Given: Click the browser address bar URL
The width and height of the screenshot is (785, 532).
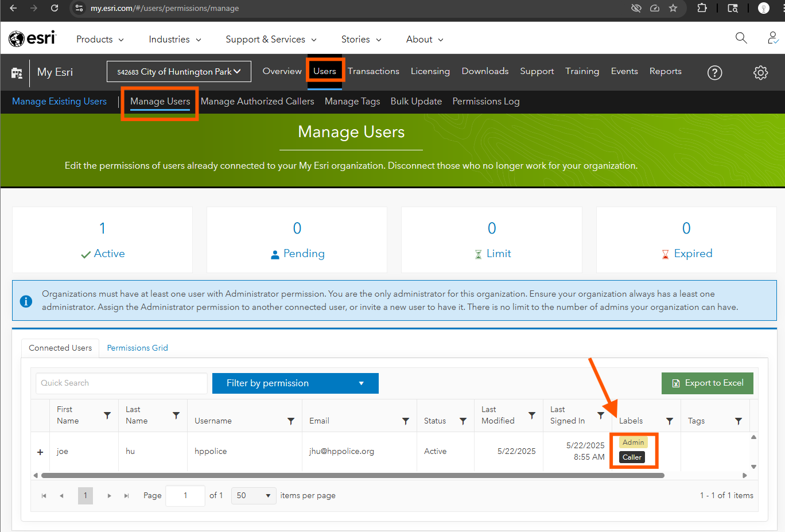Looking at the screenshot, I should tap(165, 8).
